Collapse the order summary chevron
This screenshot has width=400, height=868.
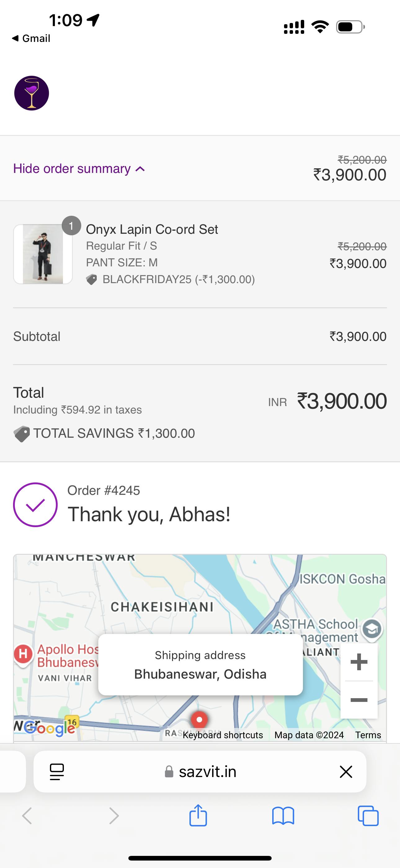point(140,169)
